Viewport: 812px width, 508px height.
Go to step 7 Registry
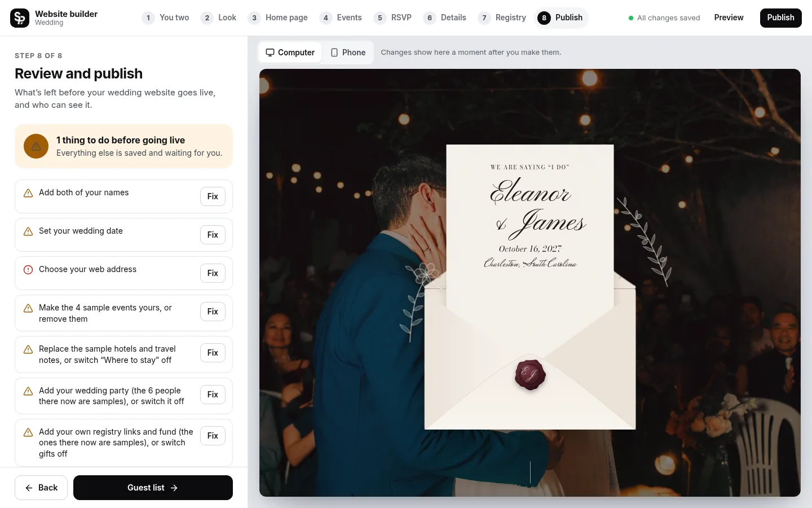pos(502,17)
